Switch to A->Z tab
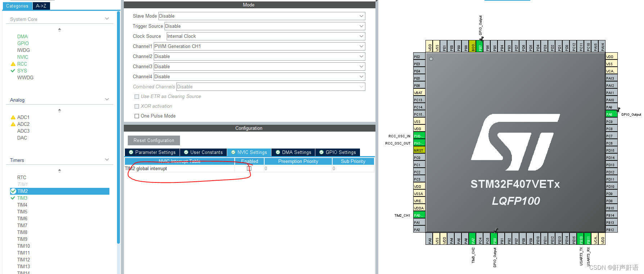The image size is (644, 274). 41,6
